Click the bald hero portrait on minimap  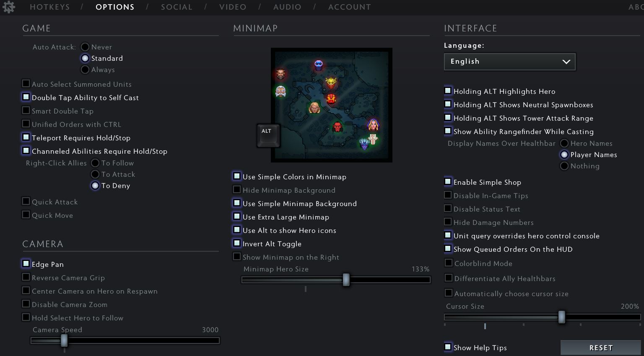[x=314, y=108]
